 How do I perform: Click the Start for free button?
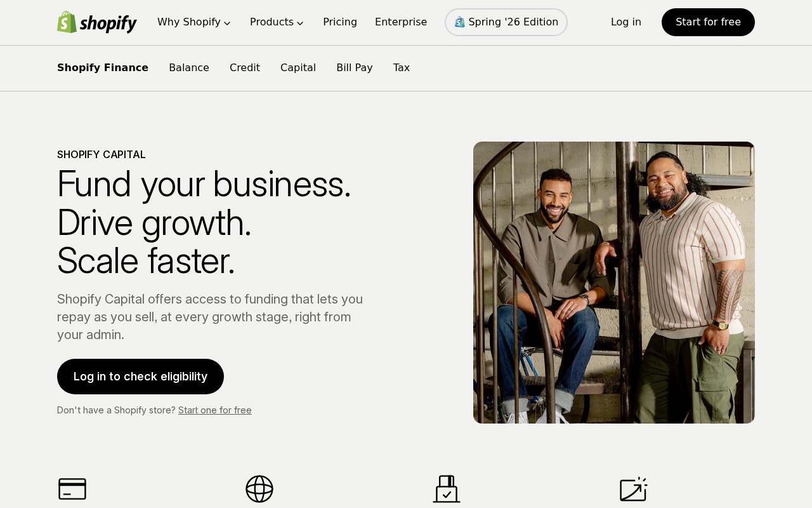click(x=708, y=22)
